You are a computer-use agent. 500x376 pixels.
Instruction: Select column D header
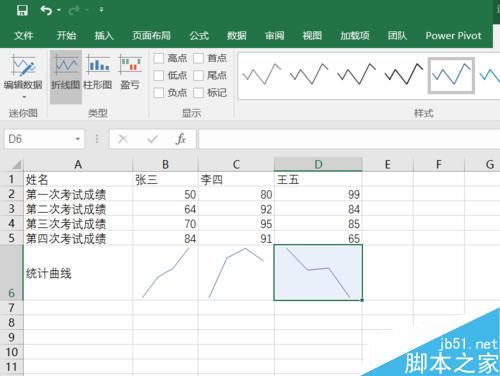point(318,164)
